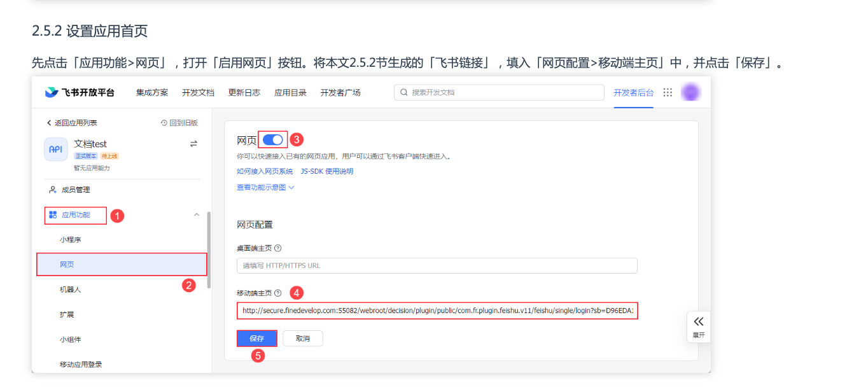The height and width of the screenshot is (392, 868).
Task: Open 如何接入网页系统 link
Action: pyautogui.click(x=265, y=171)
